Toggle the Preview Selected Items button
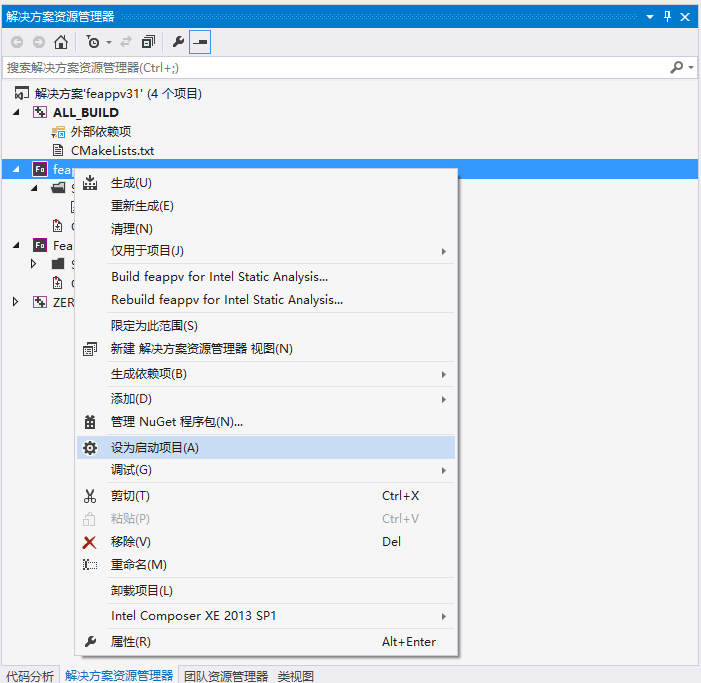This screenshot has width=701, height=683. 200,42
